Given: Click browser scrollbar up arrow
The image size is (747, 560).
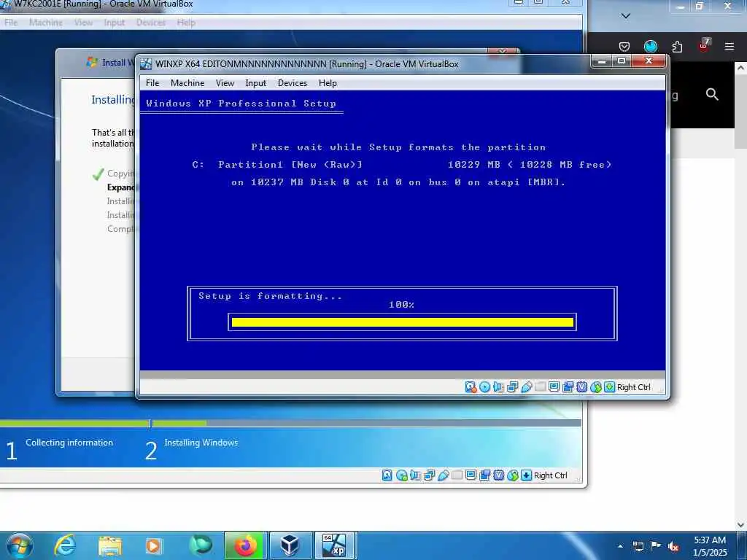Looking at the screenshot, I should coord(741,68).
